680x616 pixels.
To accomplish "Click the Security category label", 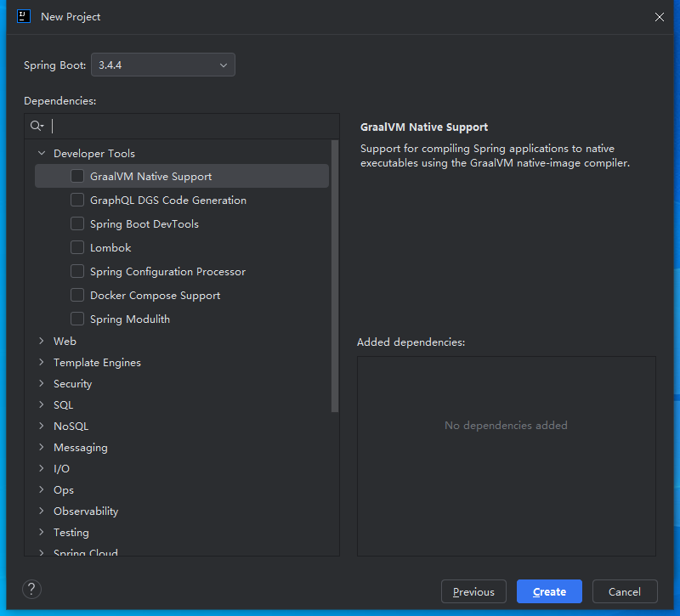I will [x=73, y=384].
